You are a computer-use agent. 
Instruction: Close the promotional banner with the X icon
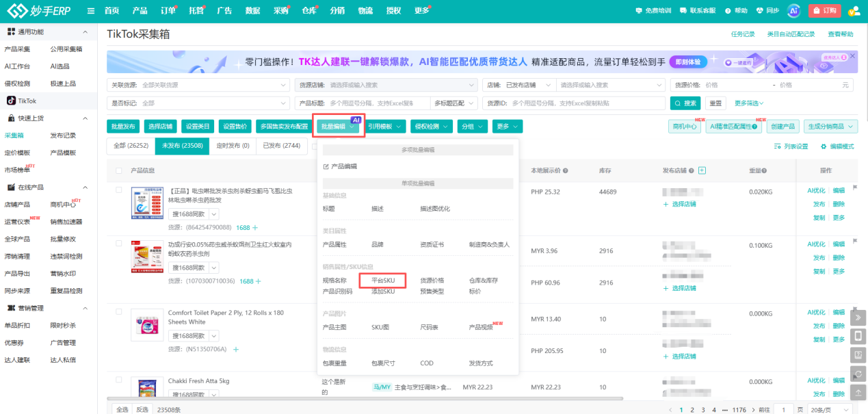(851, 55)
